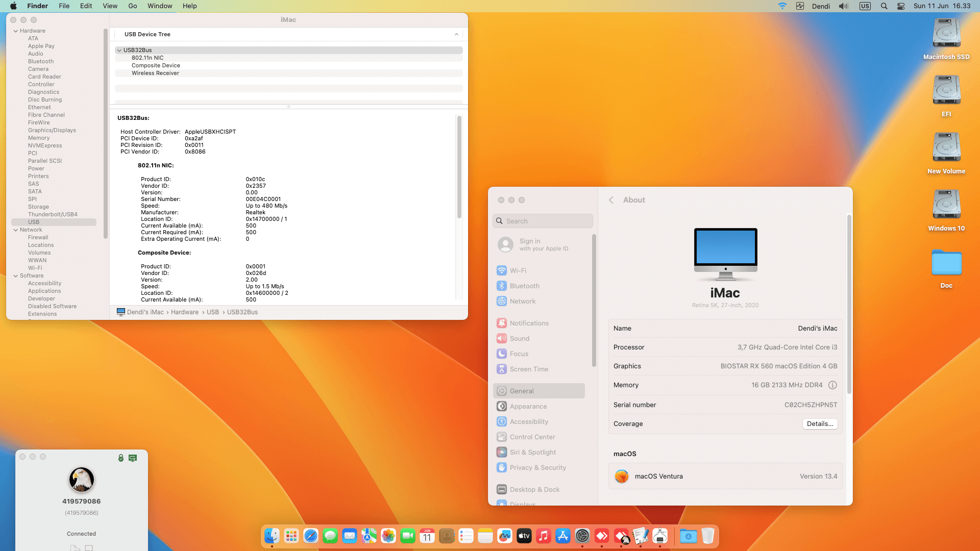This screenshot has height=551, width=980.
Task: Open Reminders in the Dock
Action: coord(466,536)
